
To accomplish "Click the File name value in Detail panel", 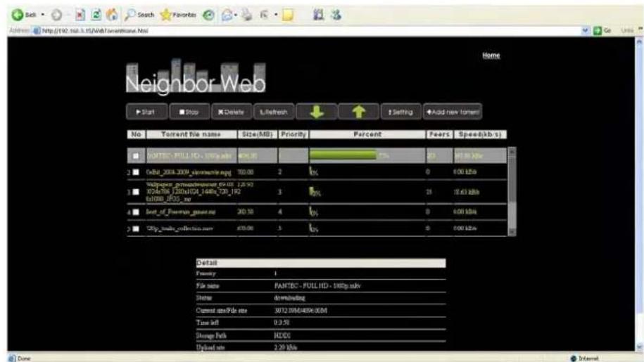I will click(317, 286).
